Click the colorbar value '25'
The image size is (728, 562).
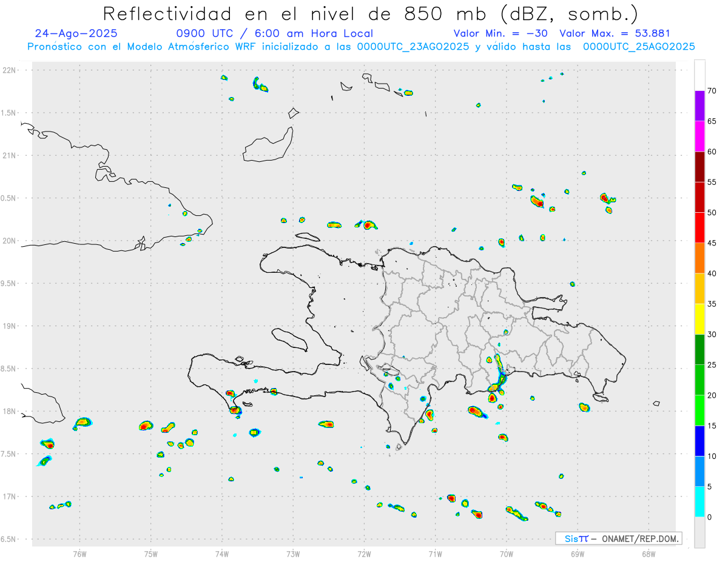pyautogui.click(x=713, y=365)
